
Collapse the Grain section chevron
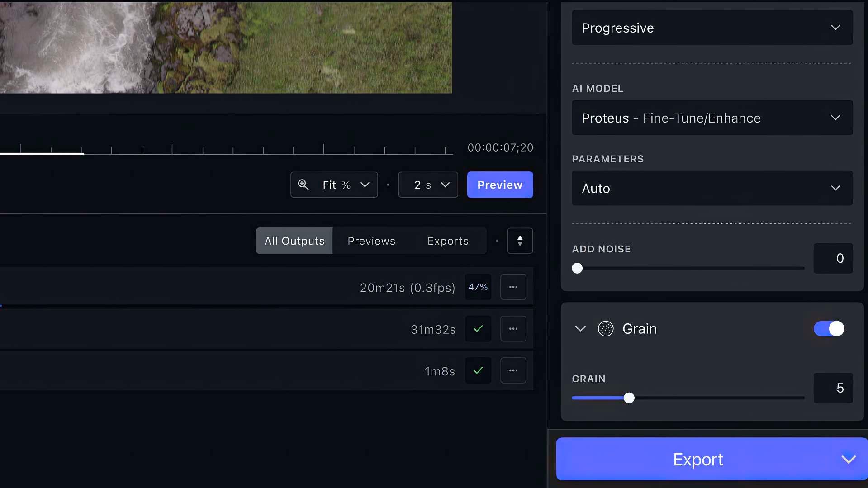(580, 329)
